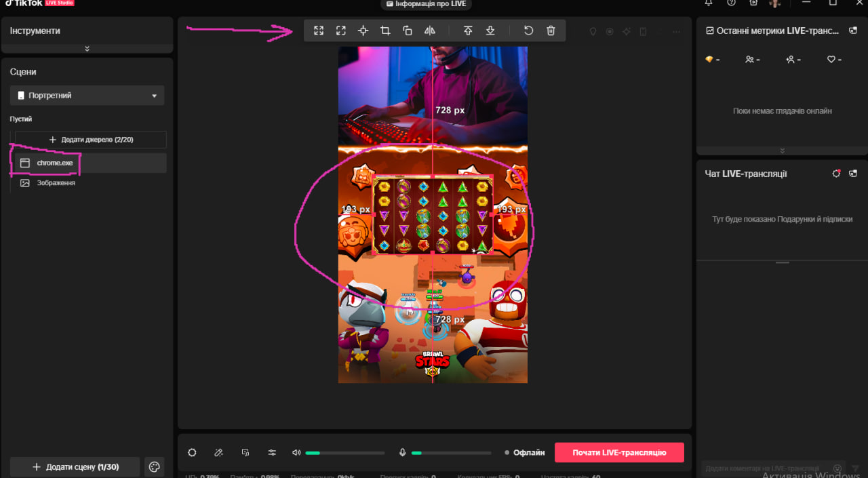The height and width of the screenshot is (478, 868).
Task: Click the house-shaped play icon in the title bar
Action: coord(753,3)
